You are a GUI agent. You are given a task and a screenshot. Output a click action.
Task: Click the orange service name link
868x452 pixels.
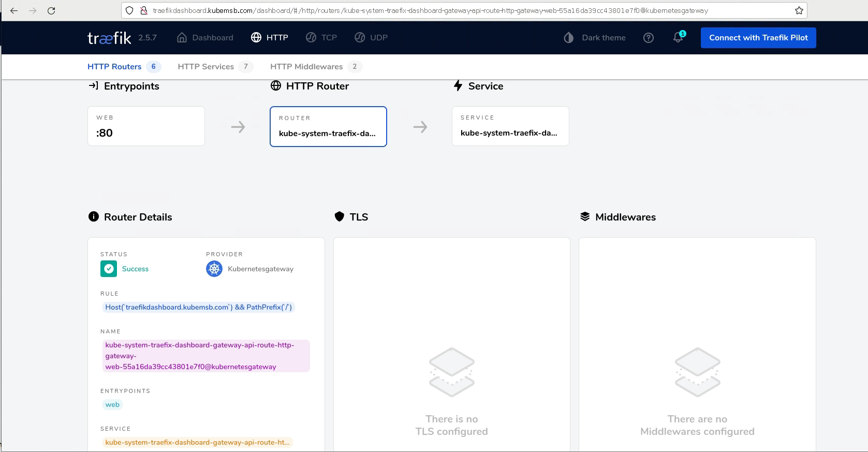(x=197, y=442)
